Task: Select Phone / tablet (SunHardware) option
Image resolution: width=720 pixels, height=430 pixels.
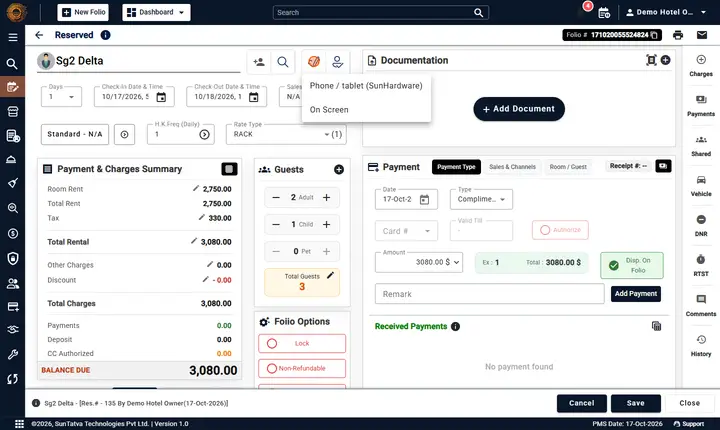Action: point(366,86)
